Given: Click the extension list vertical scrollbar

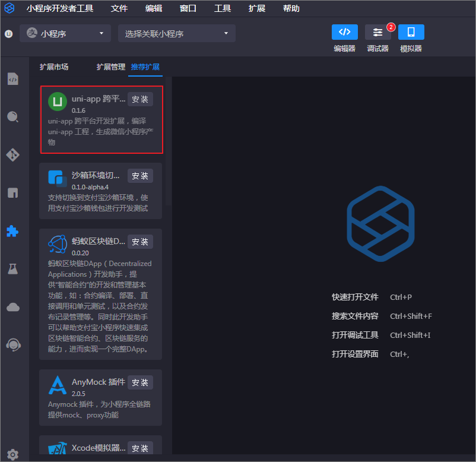Looking at the screenshot, I should point(168,148).
